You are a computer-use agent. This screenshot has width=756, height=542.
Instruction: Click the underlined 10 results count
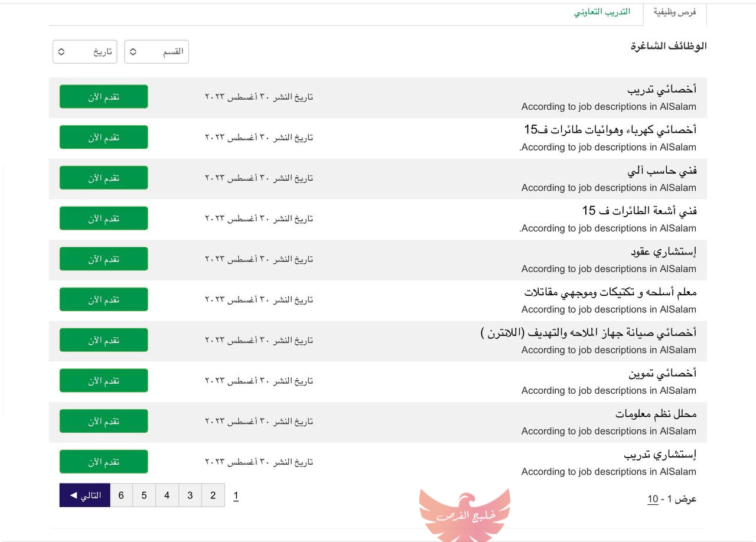(x=653, y=499)
